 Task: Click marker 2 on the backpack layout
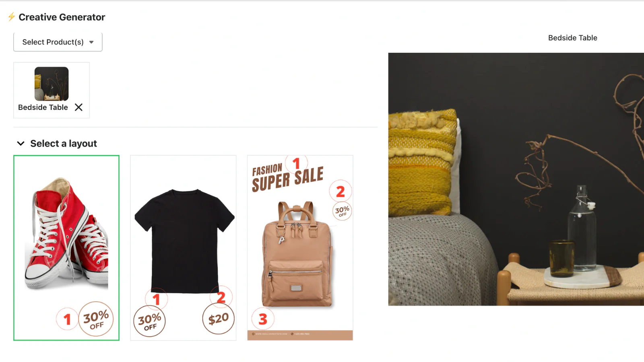(x=341, y=191)
